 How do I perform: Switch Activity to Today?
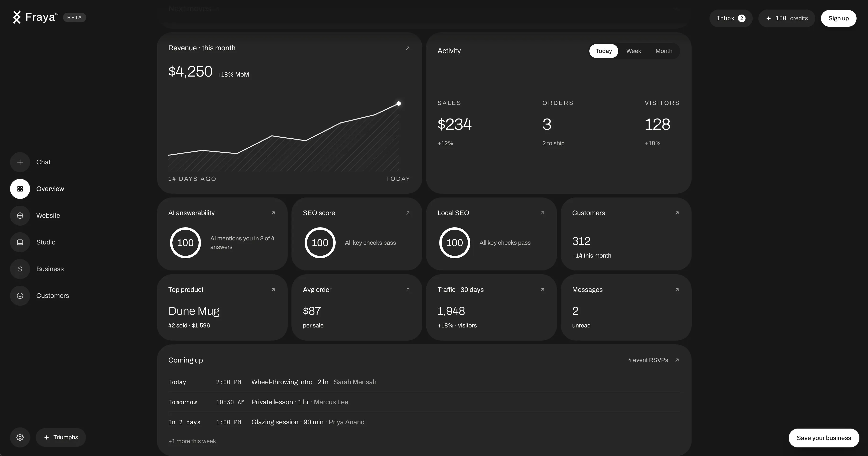[603, 51]
